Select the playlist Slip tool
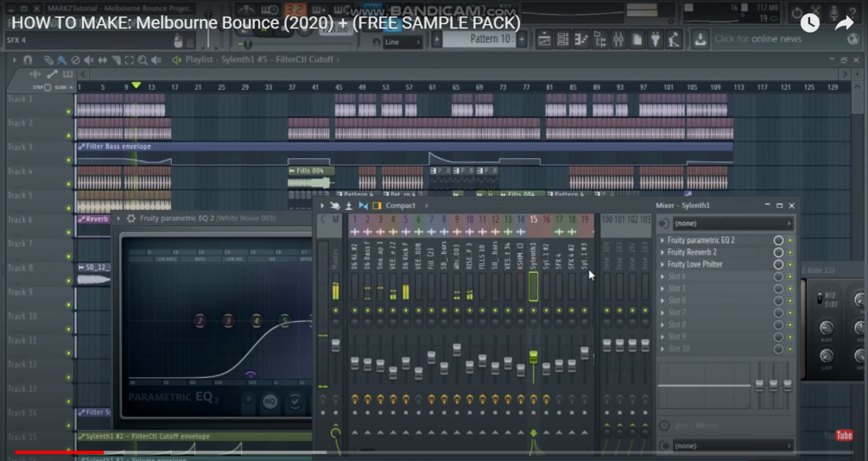 coord(103,60)
